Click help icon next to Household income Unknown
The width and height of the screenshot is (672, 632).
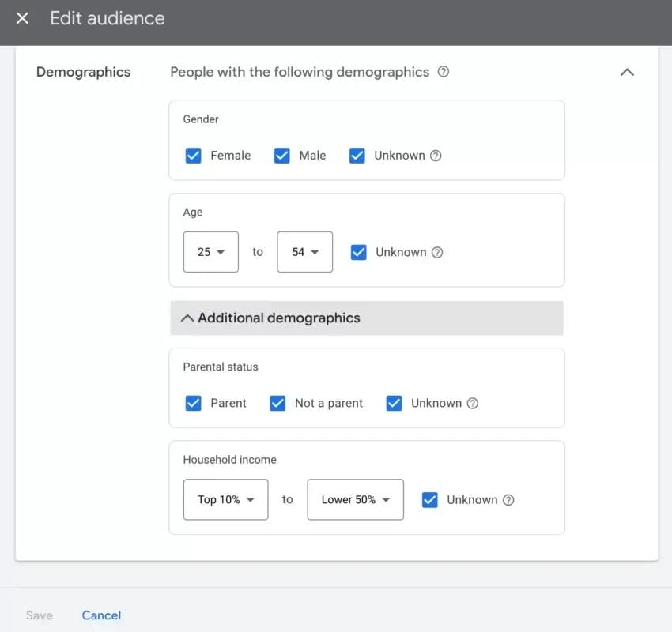pyautogui.click(x=508, y=500)
